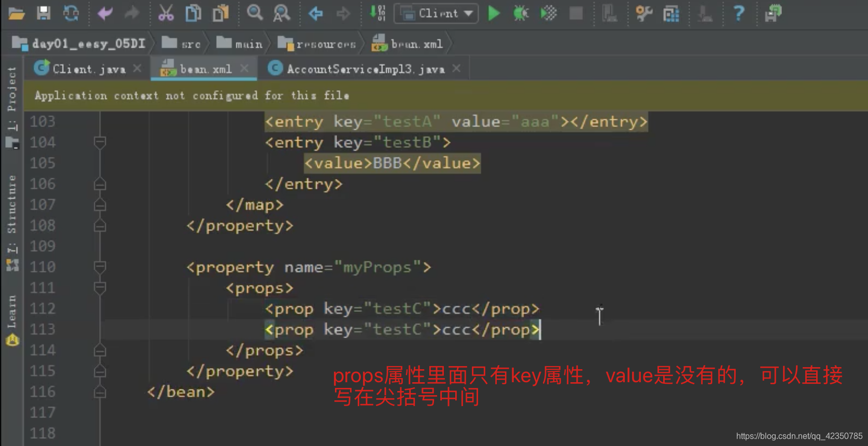Viewport: 868px width, 446px height.
Task: Synchronize files with the refresh icon
Action: click(x=71, y=13)
